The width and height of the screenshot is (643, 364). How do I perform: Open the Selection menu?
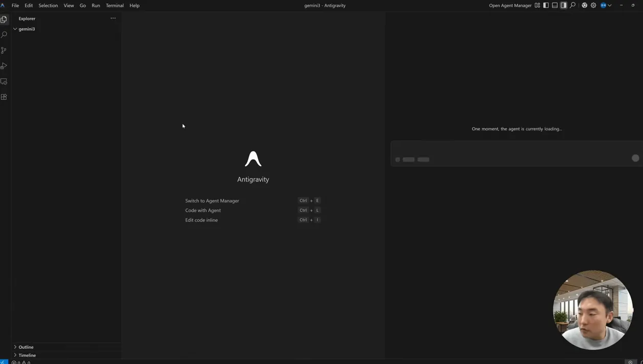pos(48,5)
